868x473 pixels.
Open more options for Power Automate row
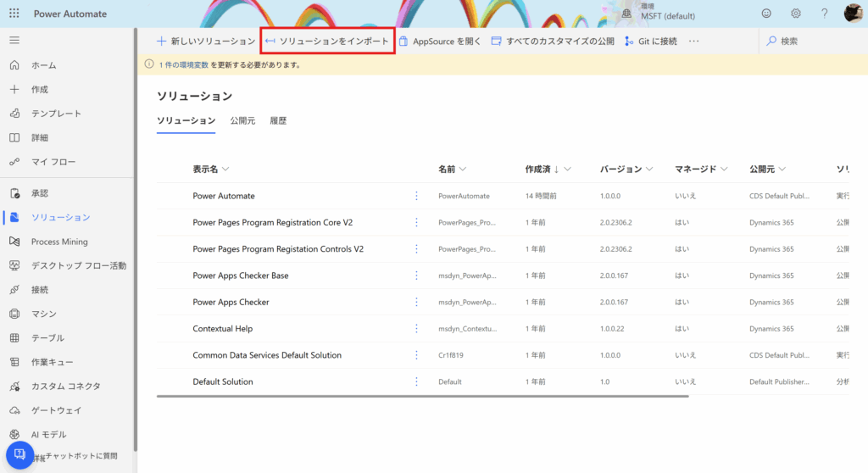point(416,196)
